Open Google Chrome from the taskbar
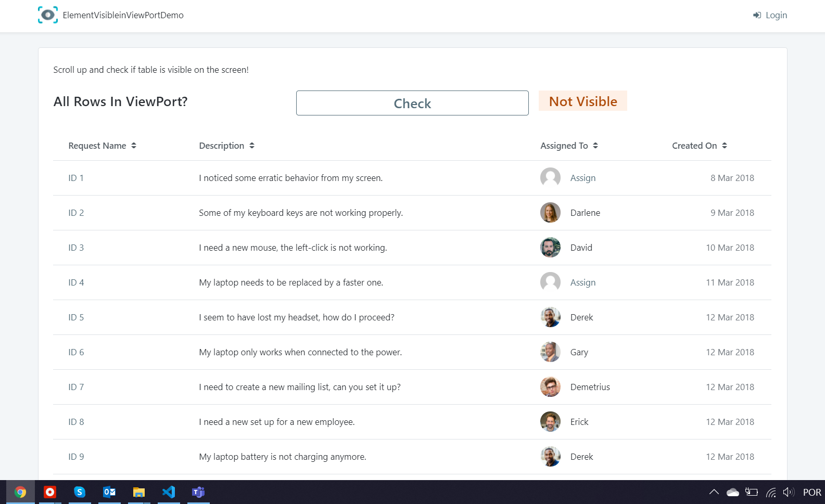 pos(20,492)
